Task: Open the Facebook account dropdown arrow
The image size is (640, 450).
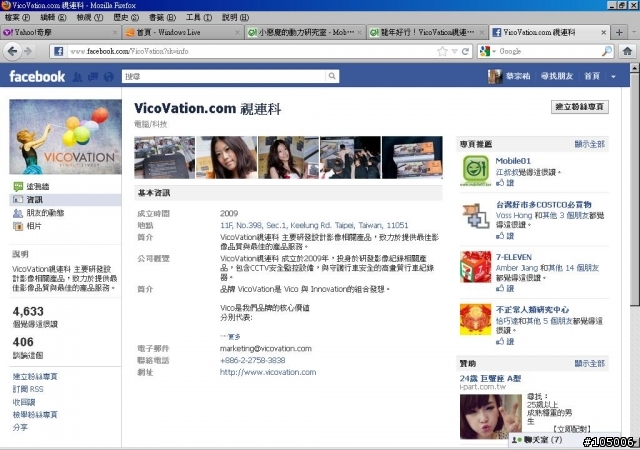Action: [x=613, y=77]
